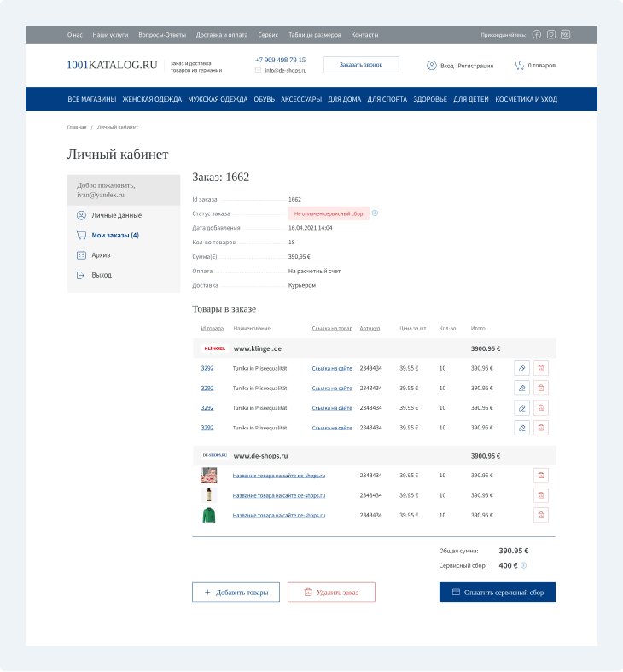Open the bottle product thumbnail
Viewport: 623px width, 672px height.
[209, 495]
